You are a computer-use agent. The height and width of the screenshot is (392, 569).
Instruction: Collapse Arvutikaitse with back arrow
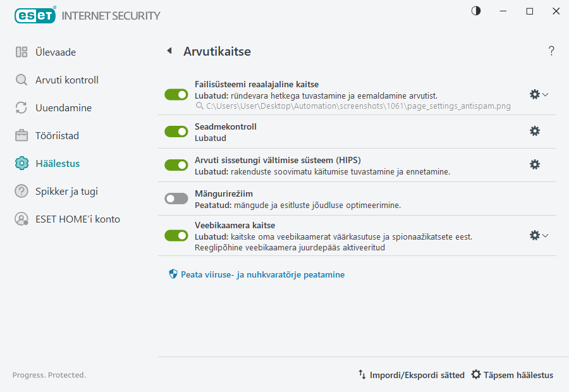click(169, 51)
